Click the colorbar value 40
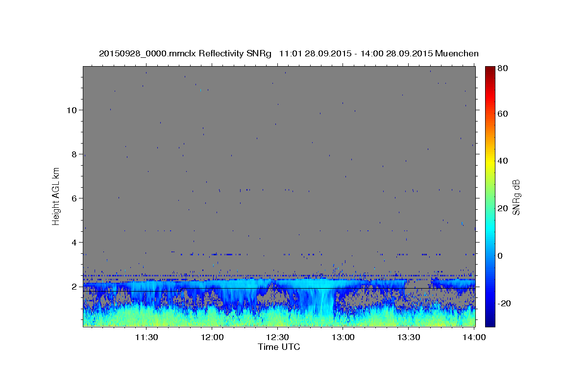 (x=504, y=161)
